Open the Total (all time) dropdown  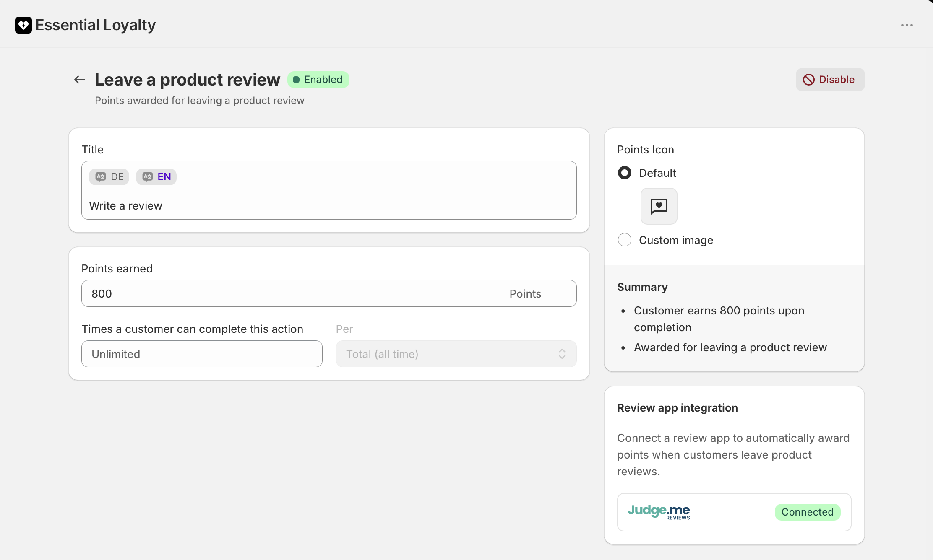pos(456,354)
